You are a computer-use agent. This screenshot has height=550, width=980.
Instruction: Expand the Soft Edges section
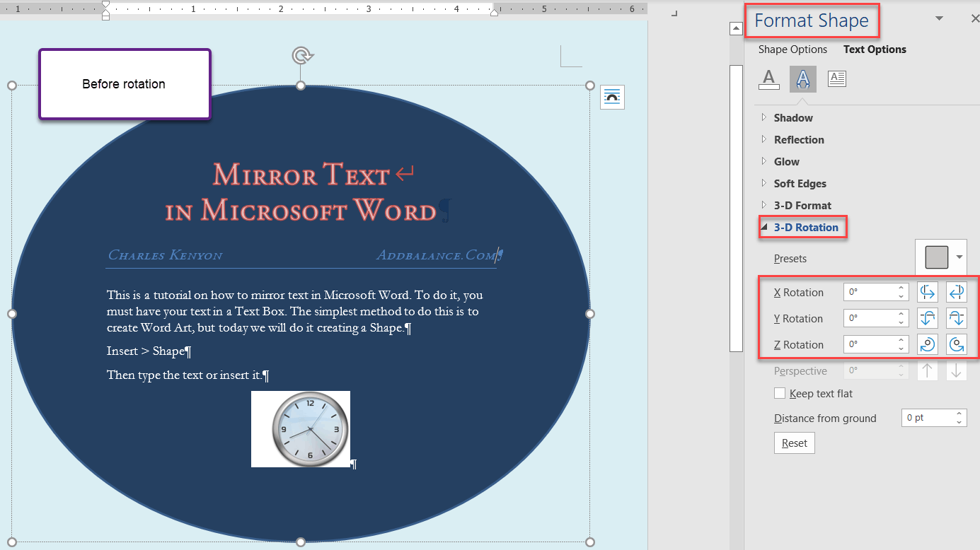pyautogui.click(x=763, y=183)
